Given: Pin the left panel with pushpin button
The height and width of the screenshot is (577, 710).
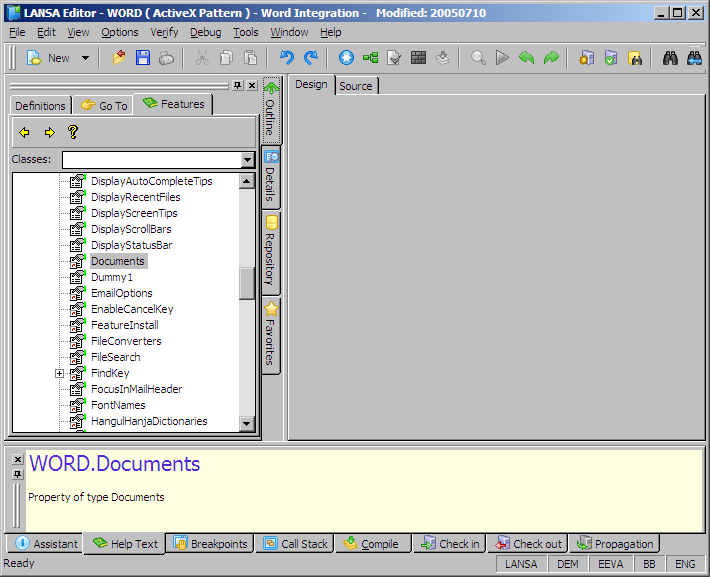Looking at the screenshot, I should tap(237, 86).
